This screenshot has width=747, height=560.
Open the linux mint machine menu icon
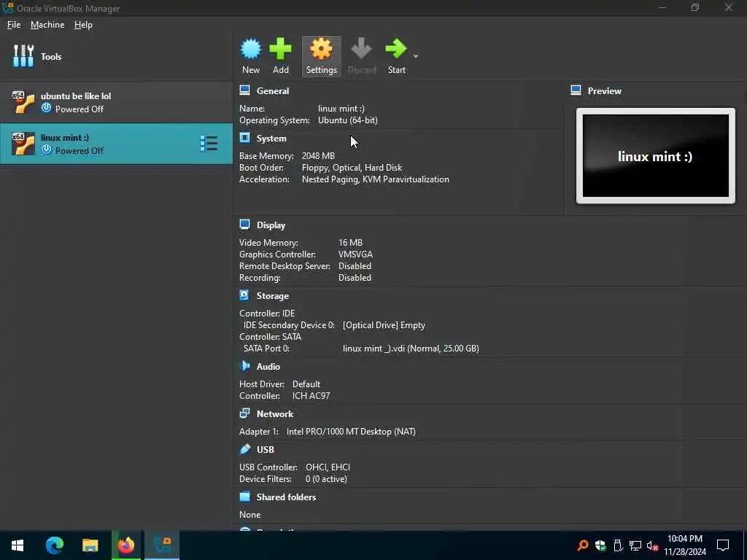[x=209, y=144]
